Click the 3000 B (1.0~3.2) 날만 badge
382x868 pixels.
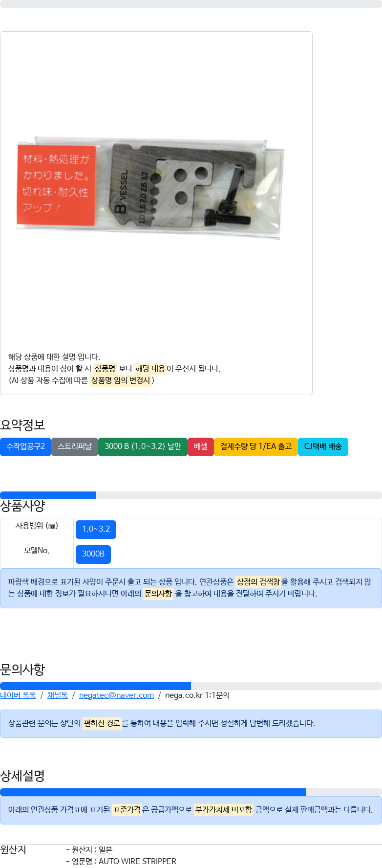[x=143, y=447]
